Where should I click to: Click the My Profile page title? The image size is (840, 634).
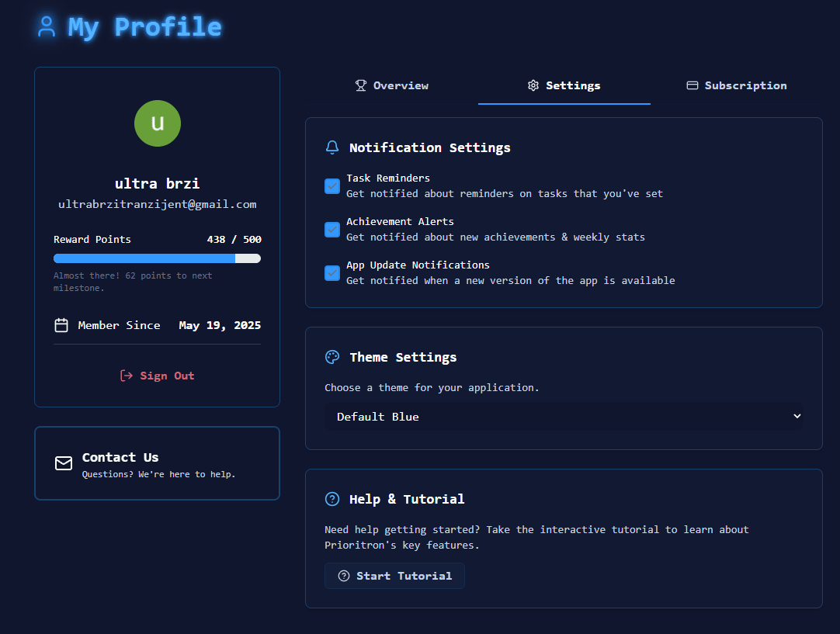144,27
